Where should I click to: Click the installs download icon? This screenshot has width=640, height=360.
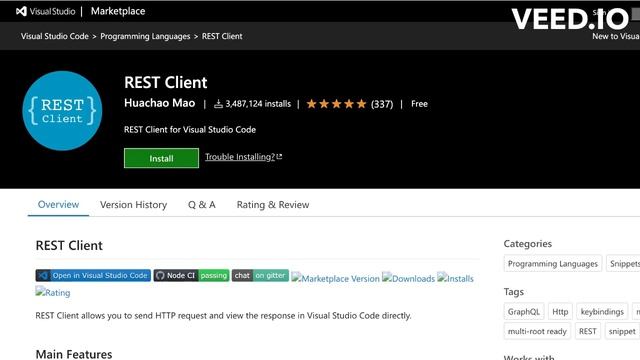click(x=218, y=104)
